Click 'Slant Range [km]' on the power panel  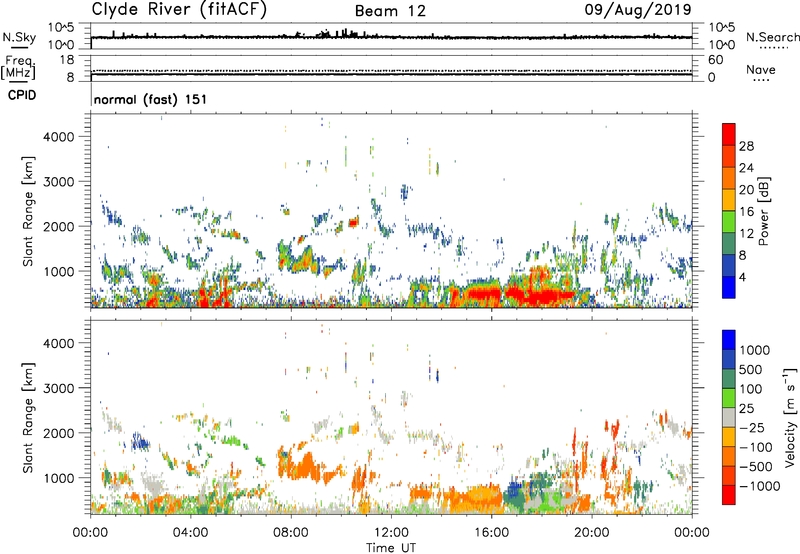click(28, 211)
